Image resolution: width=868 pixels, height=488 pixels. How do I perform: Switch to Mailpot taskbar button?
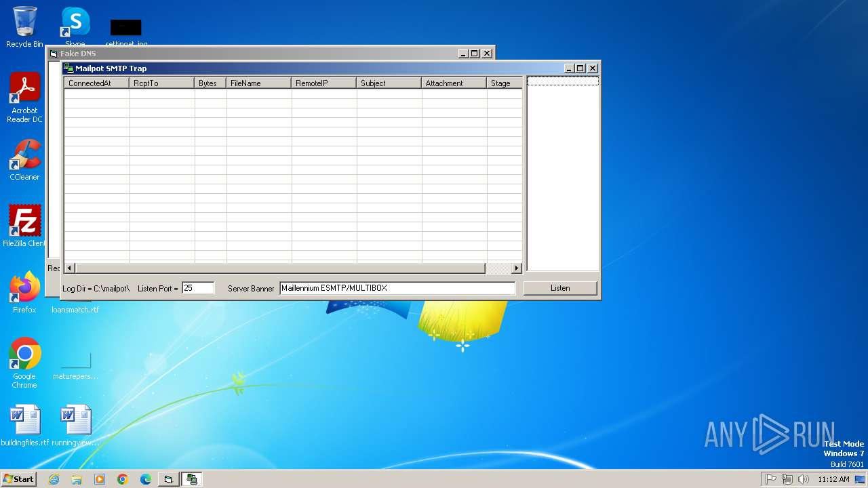192,479
